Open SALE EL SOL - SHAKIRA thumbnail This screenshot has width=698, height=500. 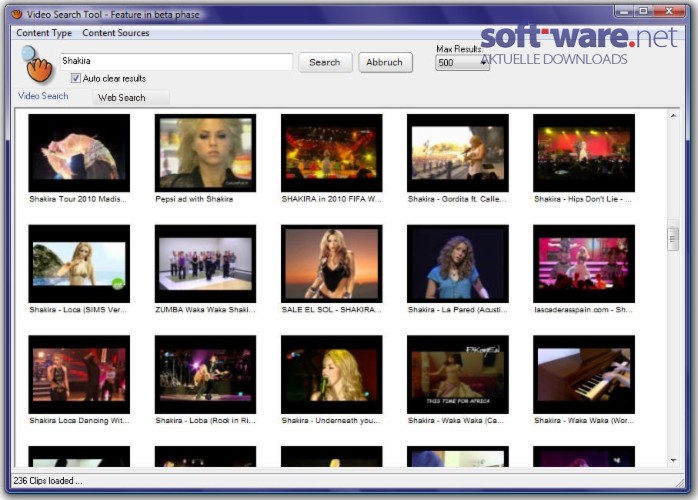pyautogui.click(x=332, y=264)
